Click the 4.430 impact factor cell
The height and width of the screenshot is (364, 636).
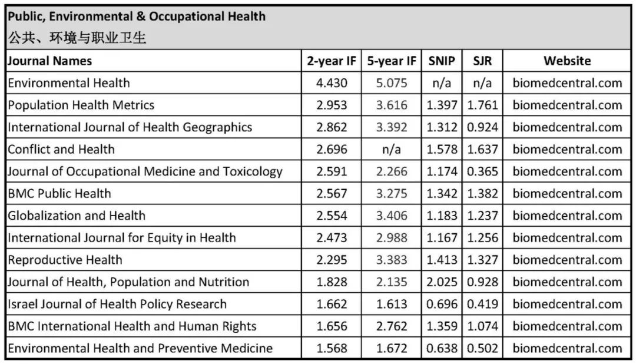tap(332, 83)
